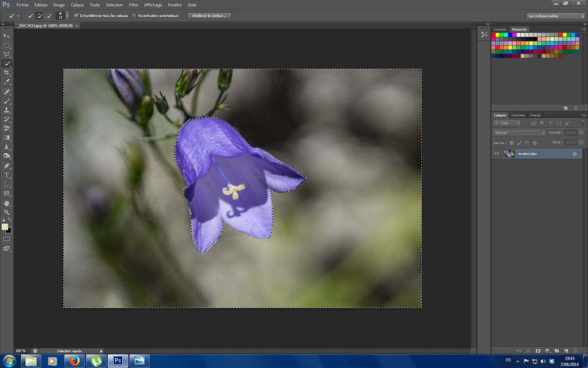This screenshot has width=588, height=368.
Task: Open the layer filter Type dropdown
Action: (x=507, y=123)
